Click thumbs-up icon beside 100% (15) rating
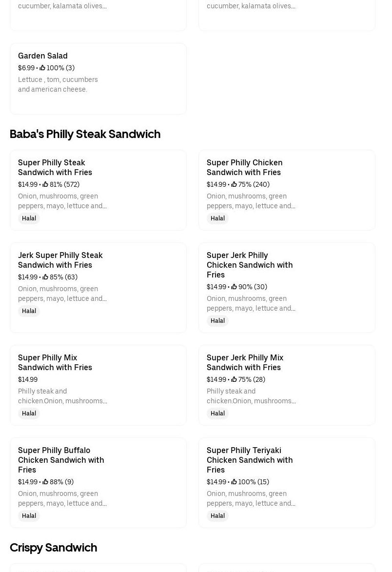392x572 pixels. [234, 482]
